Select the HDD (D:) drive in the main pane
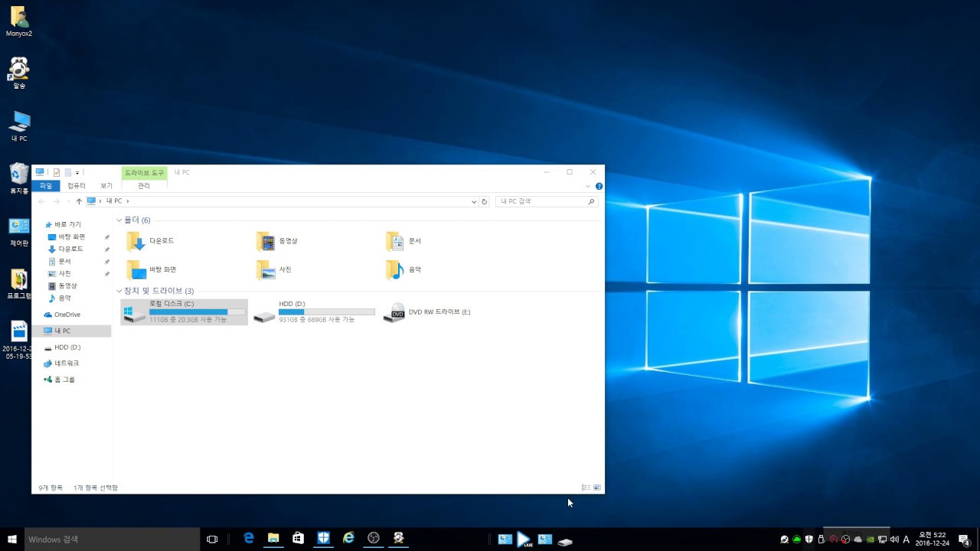Image resolution: width=980 pixels, height=551 pixels. point(314,311)
